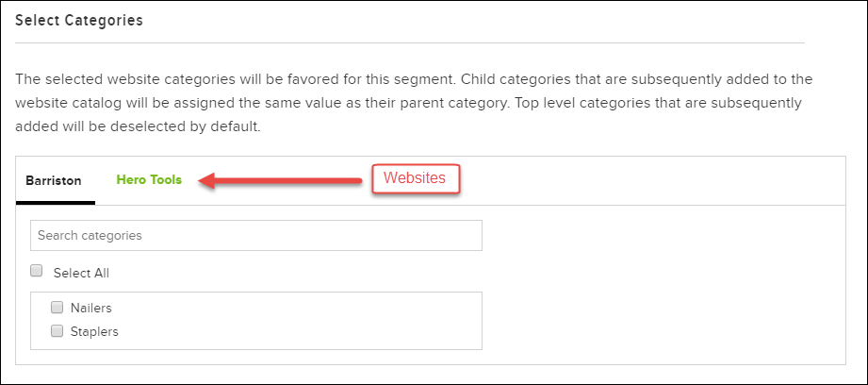The image size is (868, 385).
Task: Open the Hero Tools tab
Action: click(x=149, y=180)
